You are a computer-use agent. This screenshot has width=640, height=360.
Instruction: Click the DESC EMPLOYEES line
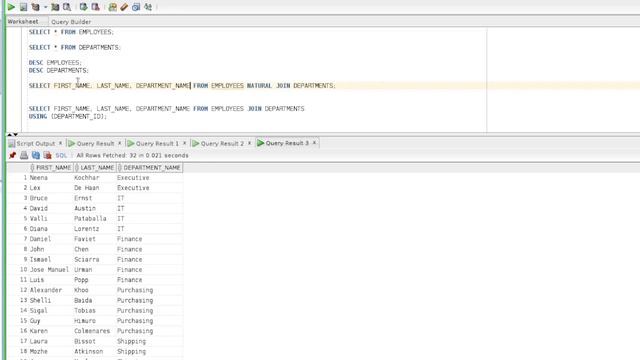tap(55, 62)
